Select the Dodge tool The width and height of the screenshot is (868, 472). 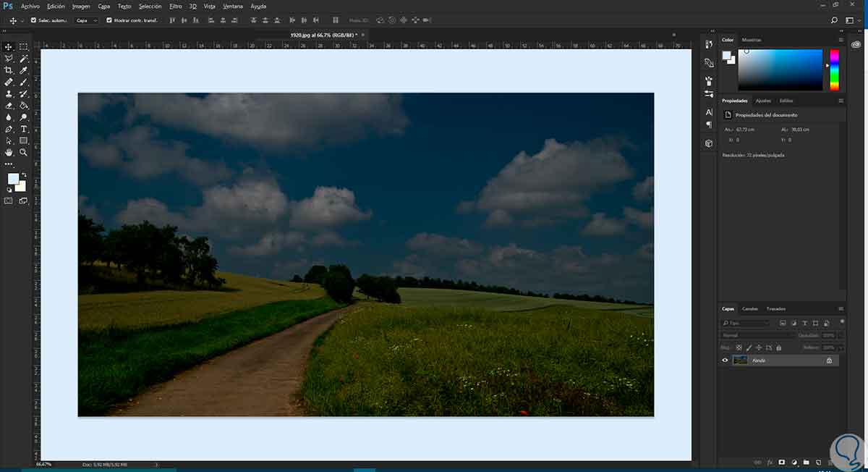point(24,117)
